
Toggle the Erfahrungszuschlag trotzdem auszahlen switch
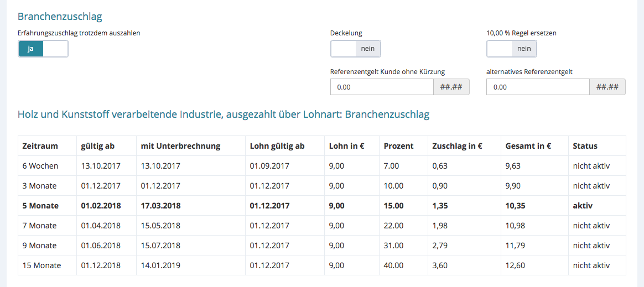pos(43,49)
